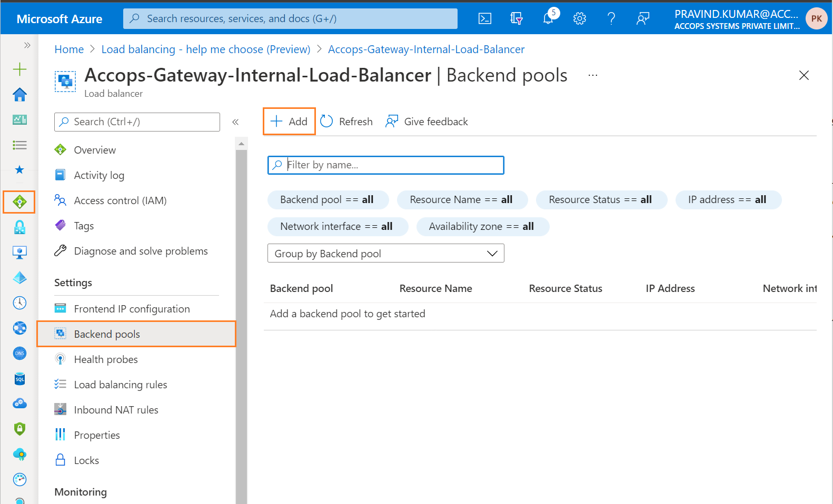Screen dimensions: 833x504
Task: Open Azure Active Directory pyramid icon
Action: 19,277
